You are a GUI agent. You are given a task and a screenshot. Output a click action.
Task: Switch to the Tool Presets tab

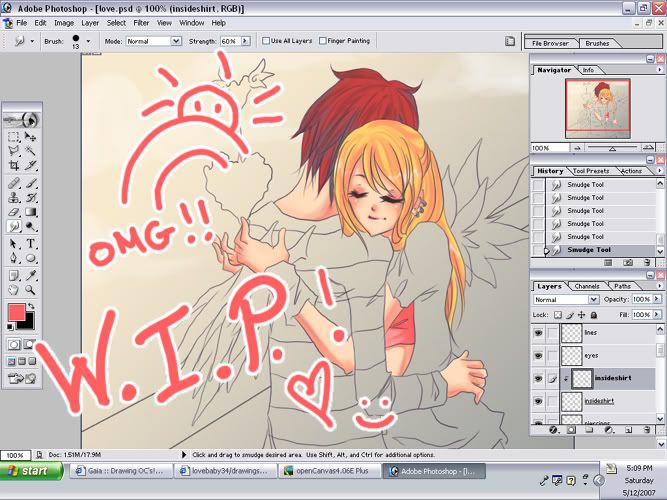pos(591,171)
